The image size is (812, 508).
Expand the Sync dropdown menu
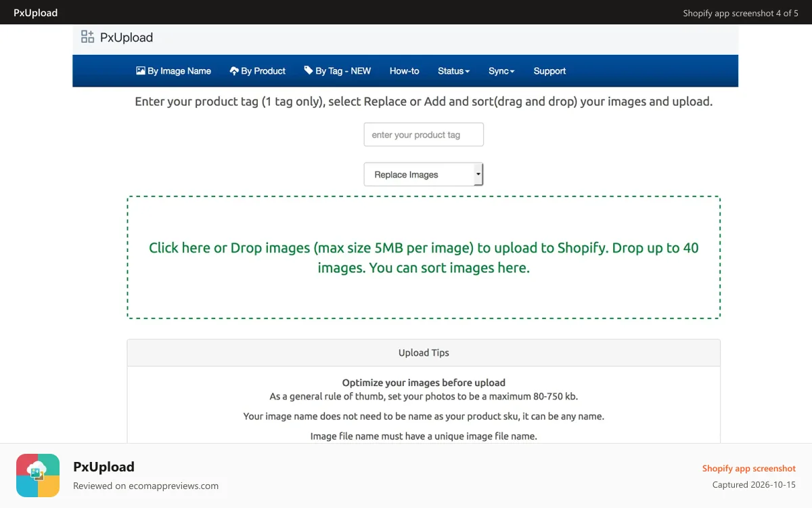coord(501,71)
